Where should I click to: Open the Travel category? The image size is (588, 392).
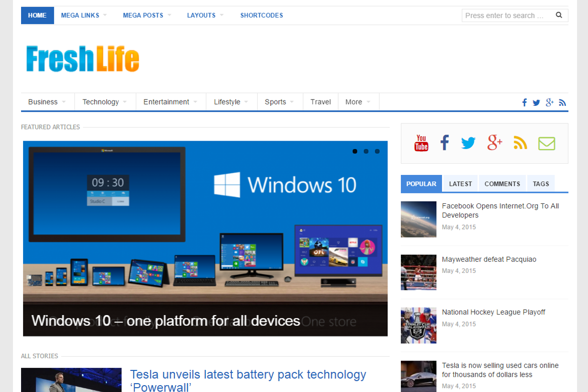coord(320,102)
